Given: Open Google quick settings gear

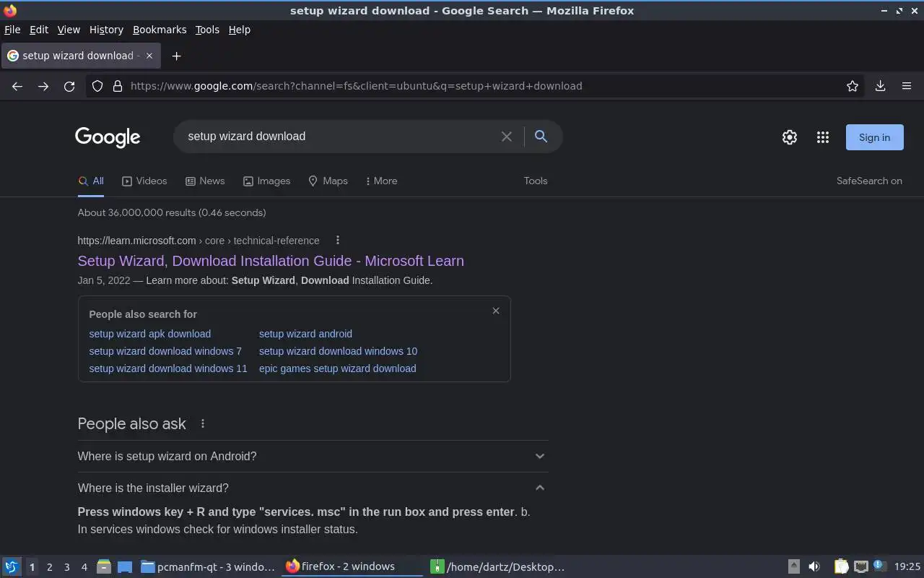Looking at the screenshot, I should click(790, 137).
